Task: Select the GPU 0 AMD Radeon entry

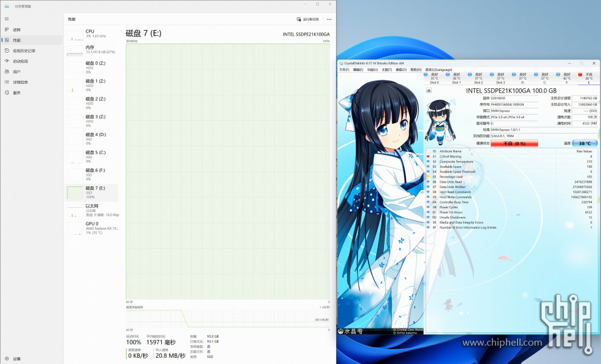Action: tap(92, 228)
